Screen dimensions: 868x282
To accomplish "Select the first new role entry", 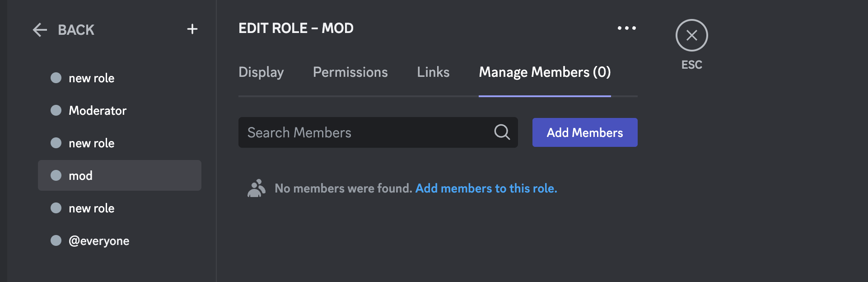I will click(92, 78).
